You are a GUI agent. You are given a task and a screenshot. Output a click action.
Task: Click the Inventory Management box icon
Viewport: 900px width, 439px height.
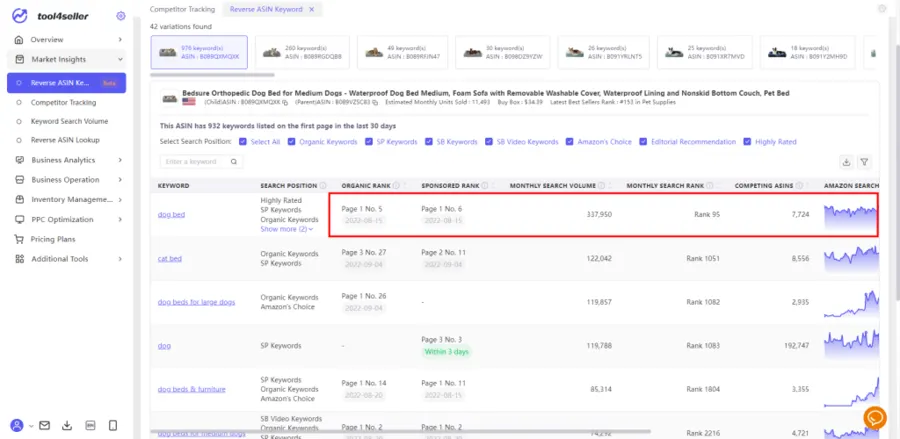[20, 200]
